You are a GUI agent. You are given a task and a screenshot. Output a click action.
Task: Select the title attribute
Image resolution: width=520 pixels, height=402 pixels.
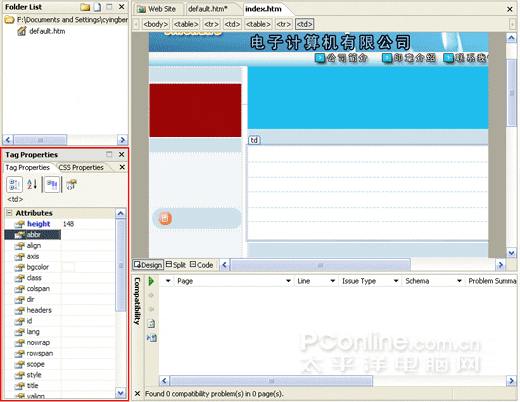tap(32, 386)
